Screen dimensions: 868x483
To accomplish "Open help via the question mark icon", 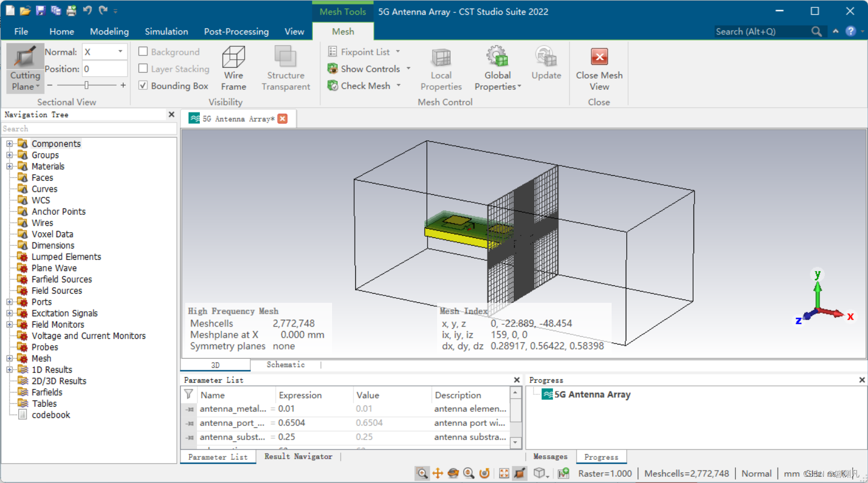I will point(850,32).
